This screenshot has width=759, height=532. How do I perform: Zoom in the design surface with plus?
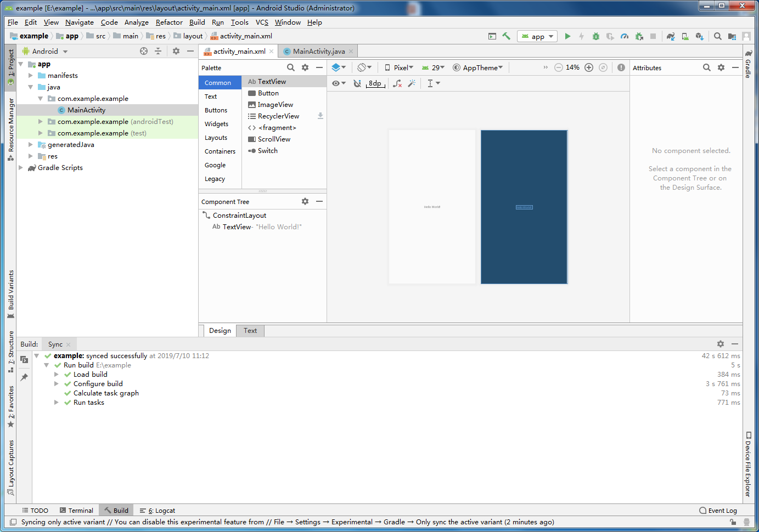click(x=589, y=67)
